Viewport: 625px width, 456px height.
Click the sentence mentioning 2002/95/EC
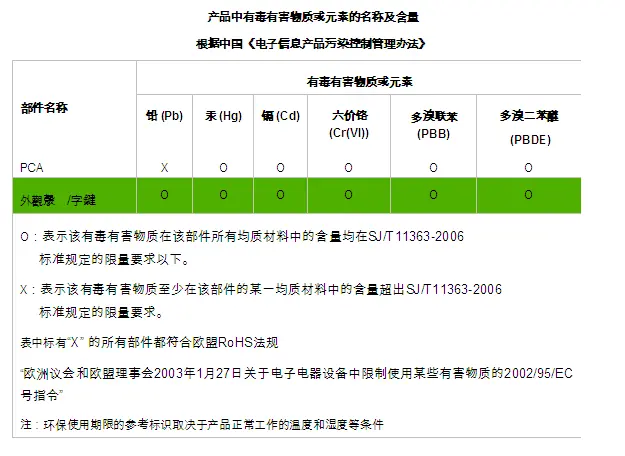[x=297, y=373]
